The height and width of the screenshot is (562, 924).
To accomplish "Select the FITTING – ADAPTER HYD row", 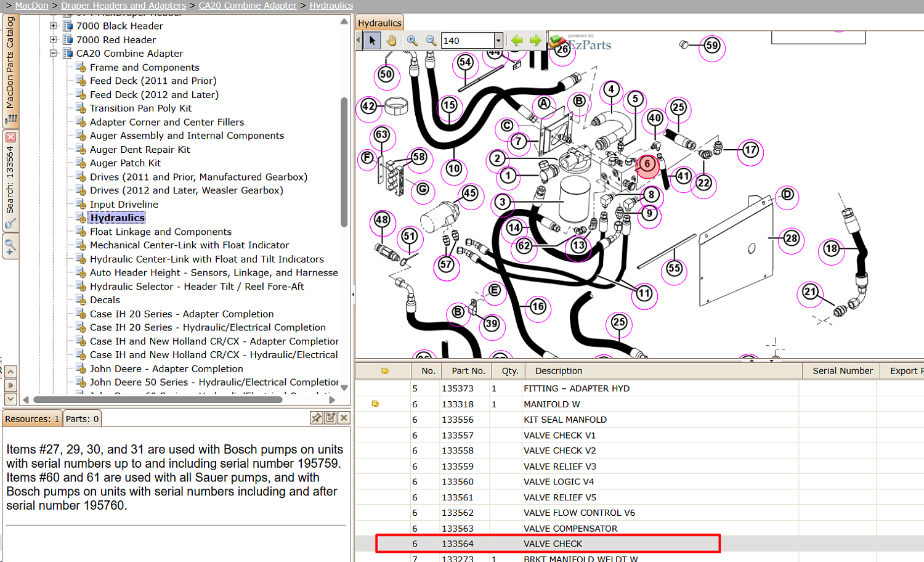I will (639, 389).
